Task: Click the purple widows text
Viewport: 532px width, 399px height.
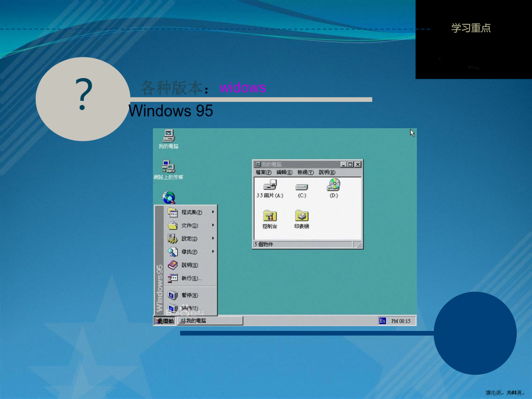Action: (243, 88)
